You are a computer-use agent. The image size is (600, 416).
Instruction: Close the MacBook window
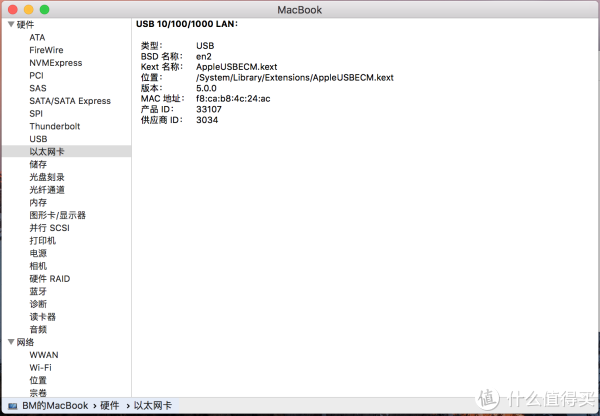click(x=13, y=10)
